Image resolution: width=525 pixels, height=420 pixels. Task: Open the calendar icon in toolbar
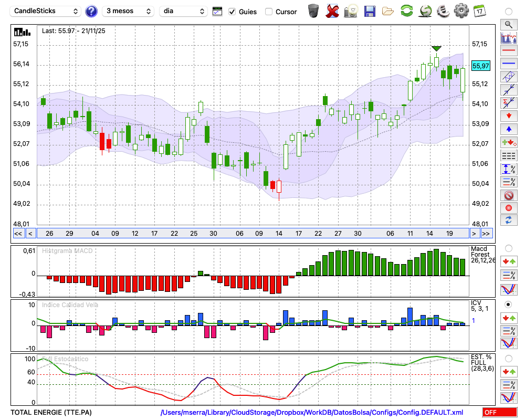coord(479,11)
